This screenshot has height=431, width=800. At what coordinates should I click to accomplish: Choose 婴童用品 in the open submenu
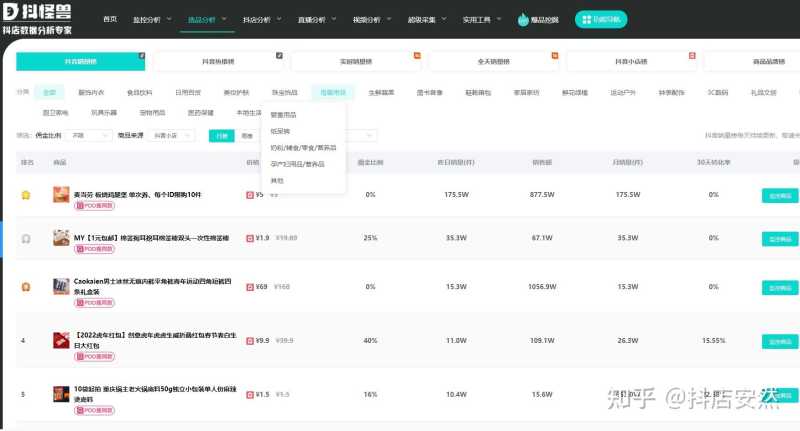pos(283,115)
